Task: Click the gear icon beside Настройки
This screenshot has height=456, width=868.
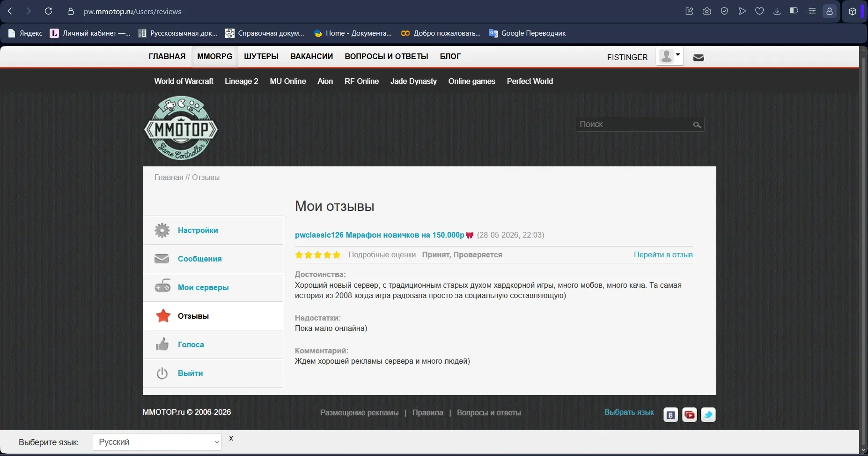Action: (x=162, y=230)
